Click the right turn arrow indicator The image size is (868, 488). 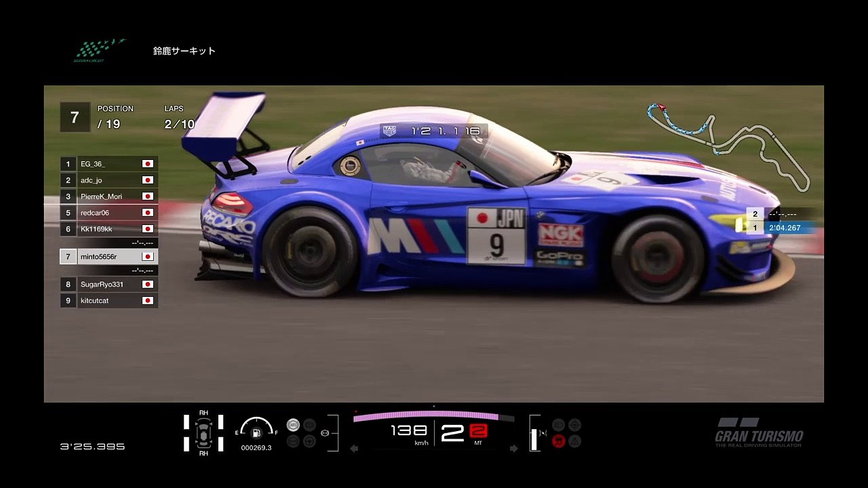pos(513,448)
